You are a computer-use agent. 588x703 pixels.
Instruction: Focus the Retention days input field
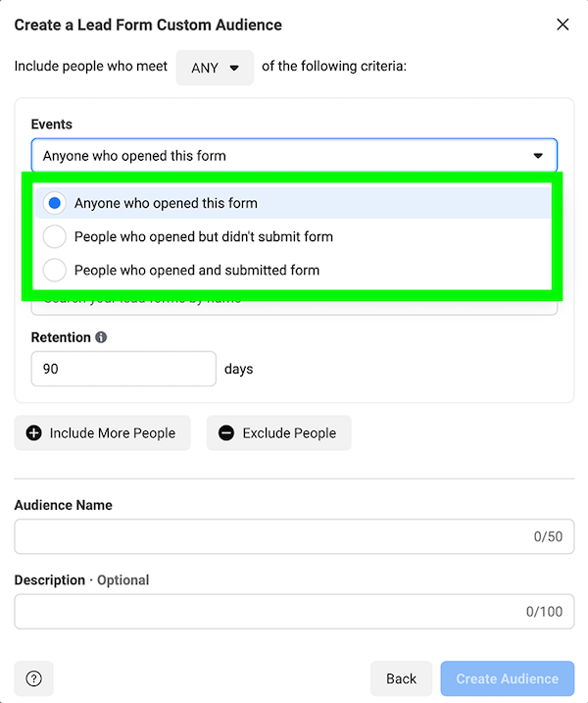(123, 369)
